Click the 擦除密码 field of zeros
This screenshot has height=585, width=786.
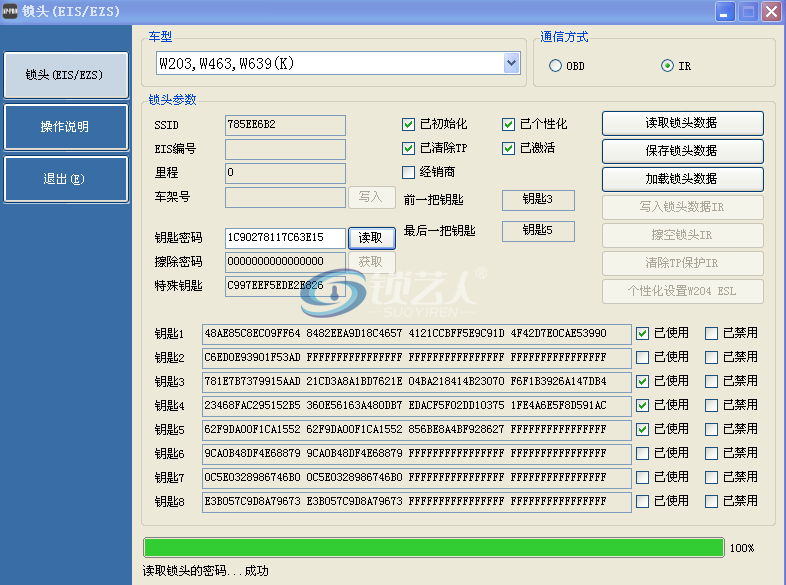[x=285, y=262]
